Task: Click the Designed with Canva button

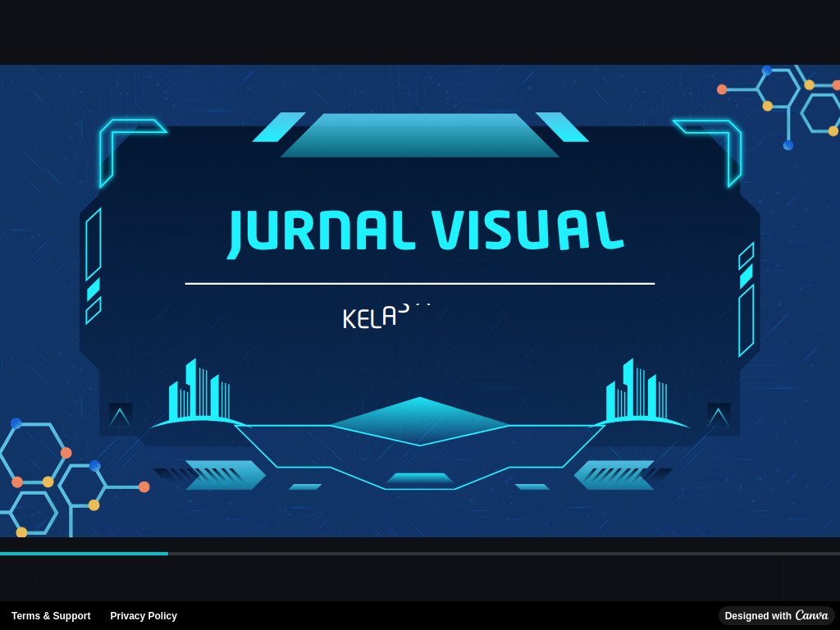Action: tap(776, 615)
